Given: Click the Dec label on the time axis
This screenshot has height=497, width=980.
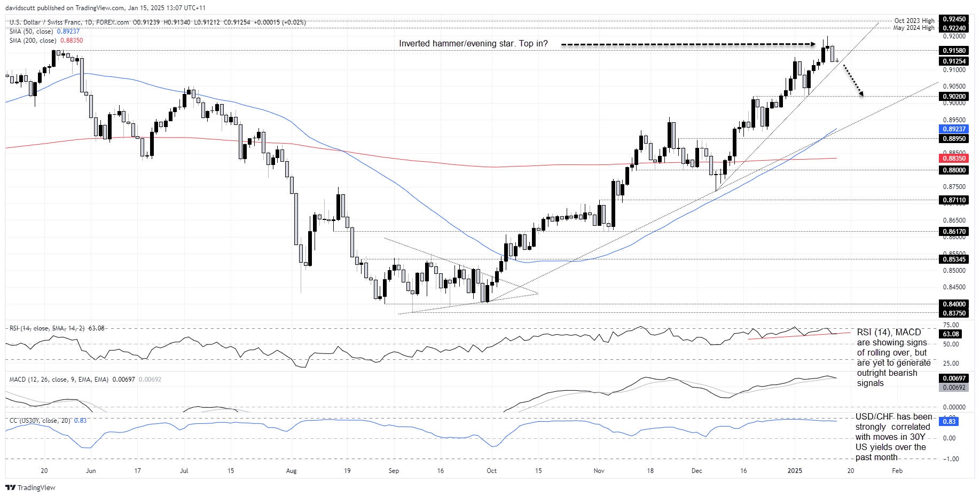Looking at the screenshot, I should click(x=696, y=471).
